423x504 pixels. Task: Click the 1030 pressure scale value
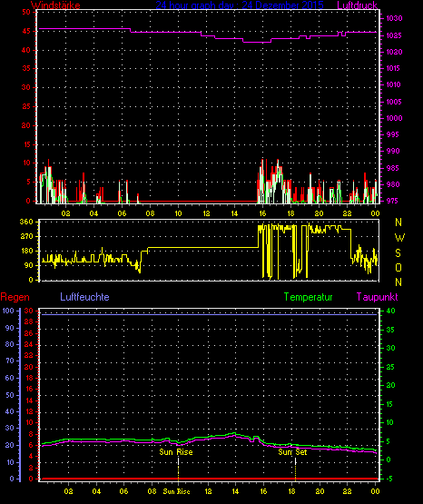coord(394,19)
